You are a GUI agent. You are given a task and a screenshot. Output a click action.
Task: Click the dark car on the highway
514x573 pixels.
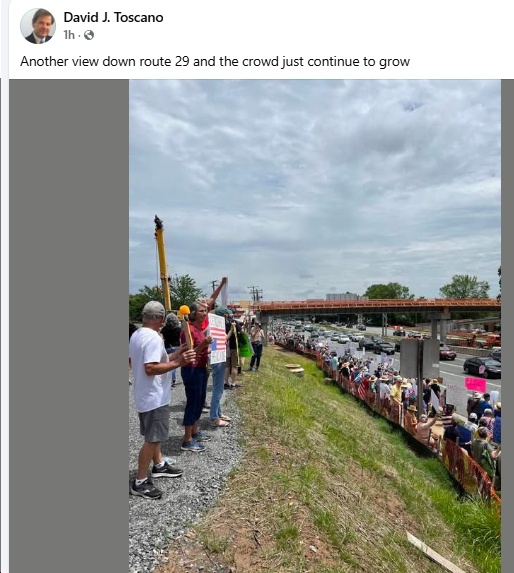[x=481, y=367]
